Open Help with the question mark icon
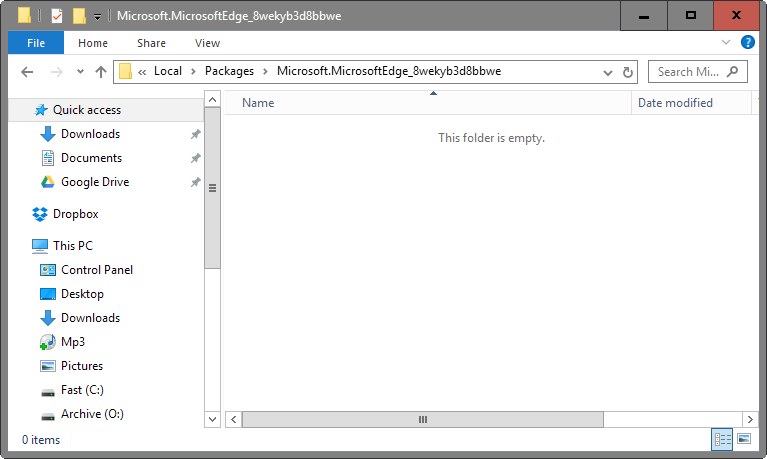 point(747,43)
